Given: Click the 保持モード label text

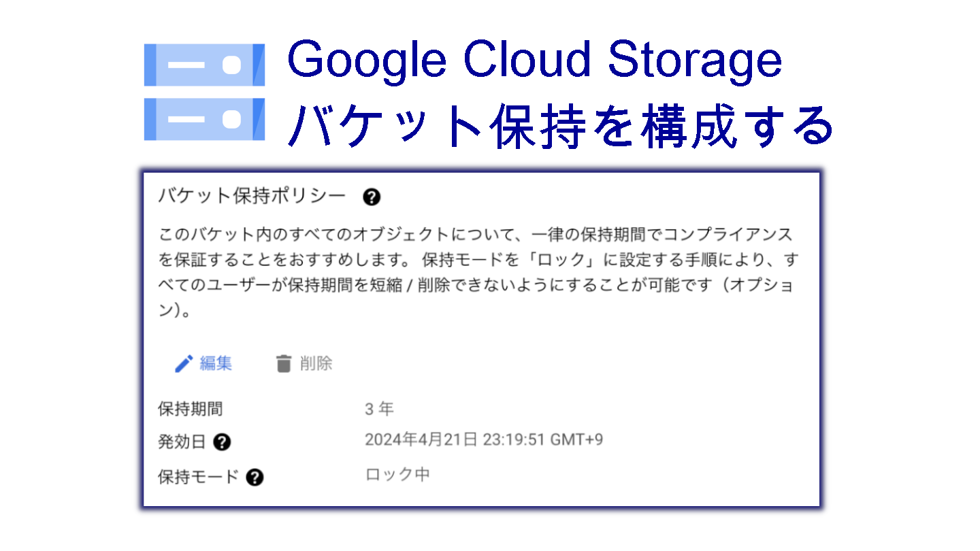Looking at the screenshot, I should tap(198, 478).
